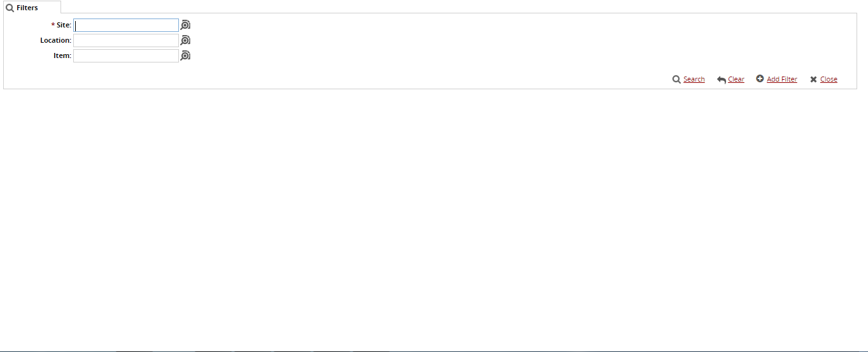Focus the Location input field
This screenshot has height=352, width=868.
tap(126, 41)
